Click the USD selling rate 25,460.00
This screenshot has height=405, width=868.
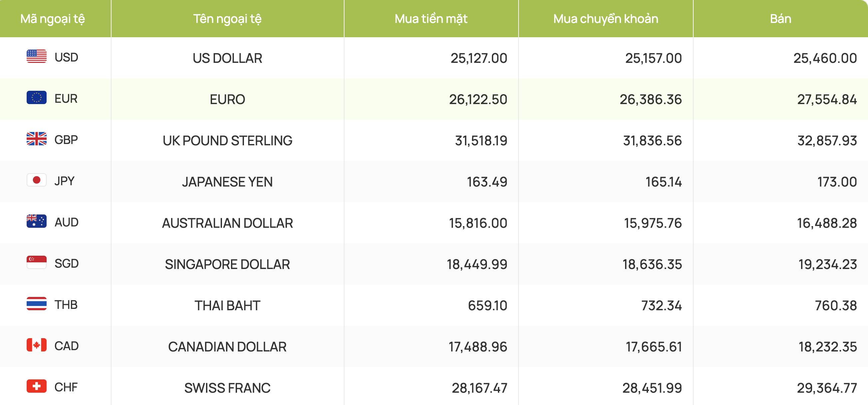pos(825,58)
